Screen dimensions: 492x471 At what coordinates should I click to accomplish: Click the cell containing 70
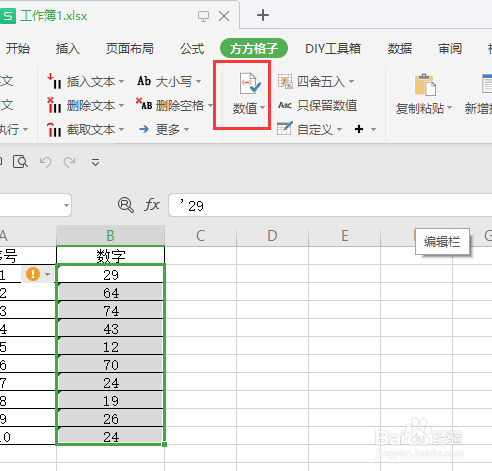pyautogui.click(x=111, y=364)
